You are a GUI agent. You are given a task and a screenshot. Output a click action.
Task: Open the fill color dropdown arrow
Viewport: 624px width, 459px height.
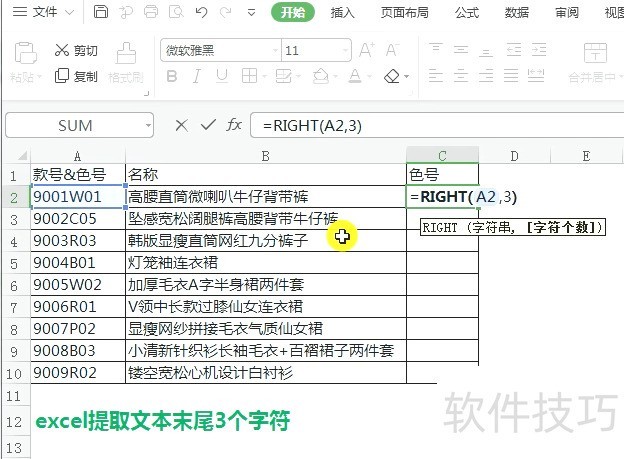(335, 76)
